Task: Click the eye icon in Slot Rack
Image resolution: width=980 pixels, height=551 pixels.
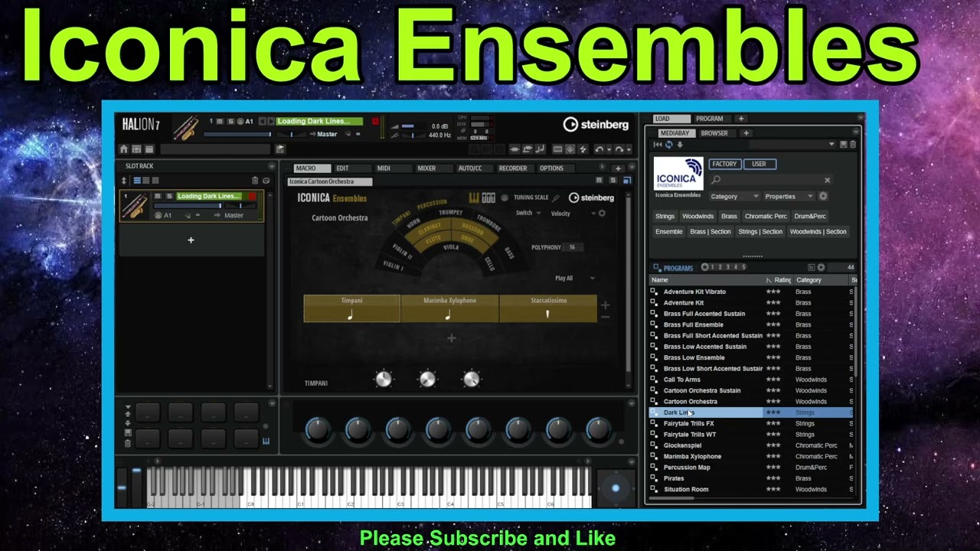Action: 266,181
